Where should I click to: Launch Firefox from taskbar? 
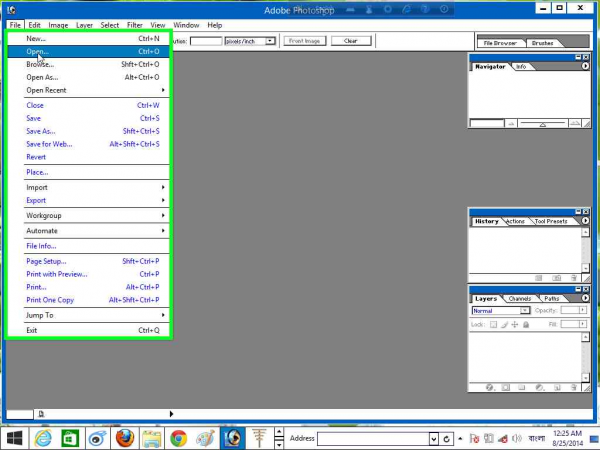[125, 438]
